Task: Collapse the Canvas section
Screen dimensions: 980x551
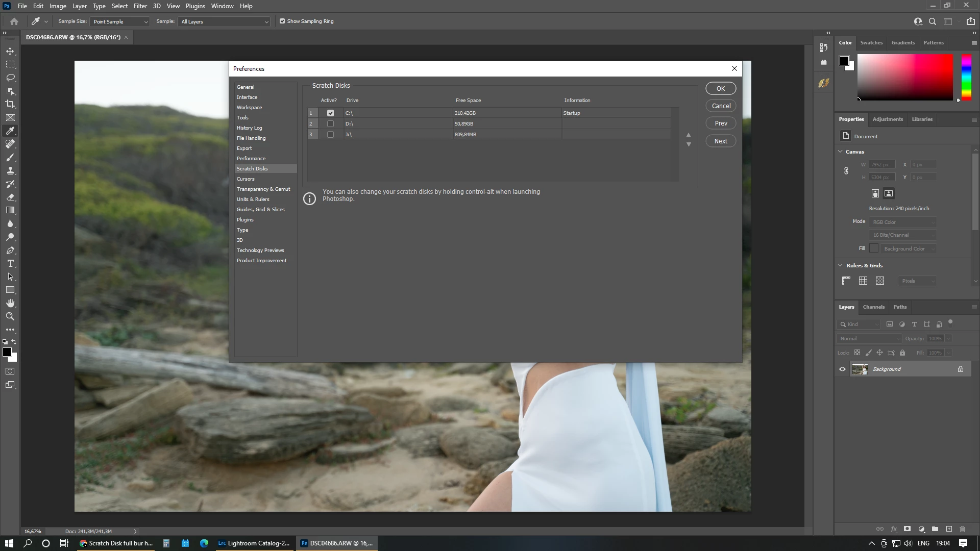Action: pyautogui.click(x=841, y=152)
